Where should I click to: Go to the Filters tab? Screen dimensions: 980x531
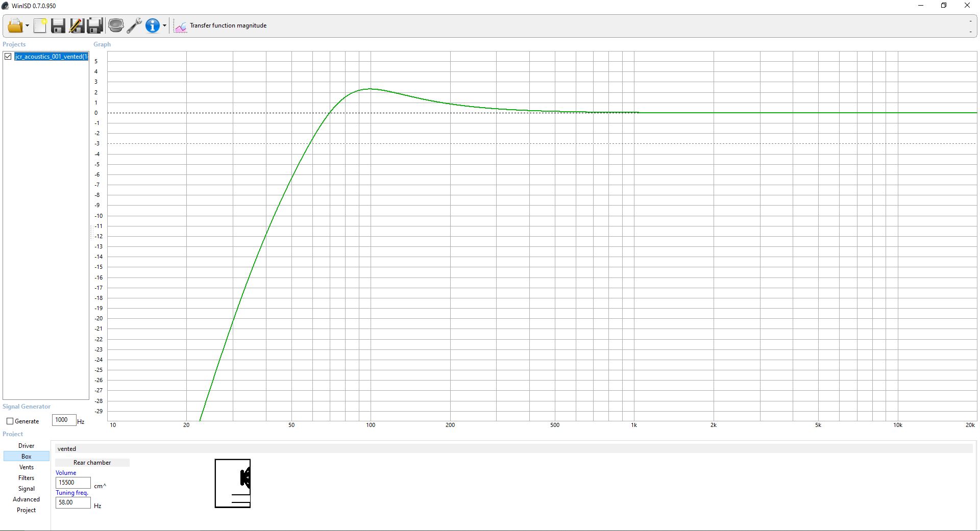[x=27, y=478]
